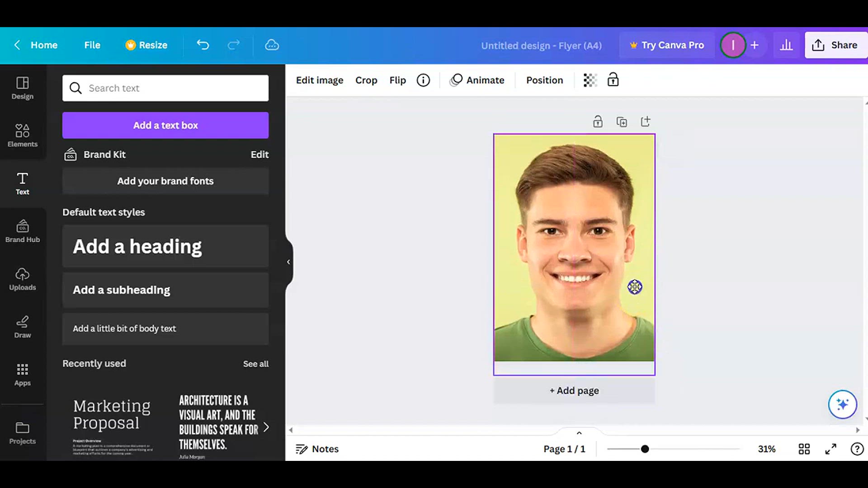
Task: Click the horizontal scrollbar left arrow
Action: pyautogui.click(x=291, y=430)
